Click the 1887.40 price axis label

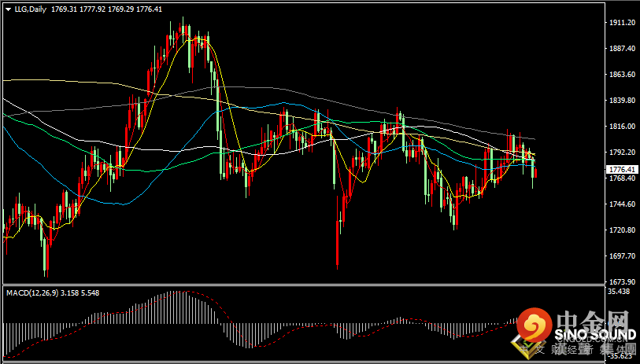tap(623, 49)
